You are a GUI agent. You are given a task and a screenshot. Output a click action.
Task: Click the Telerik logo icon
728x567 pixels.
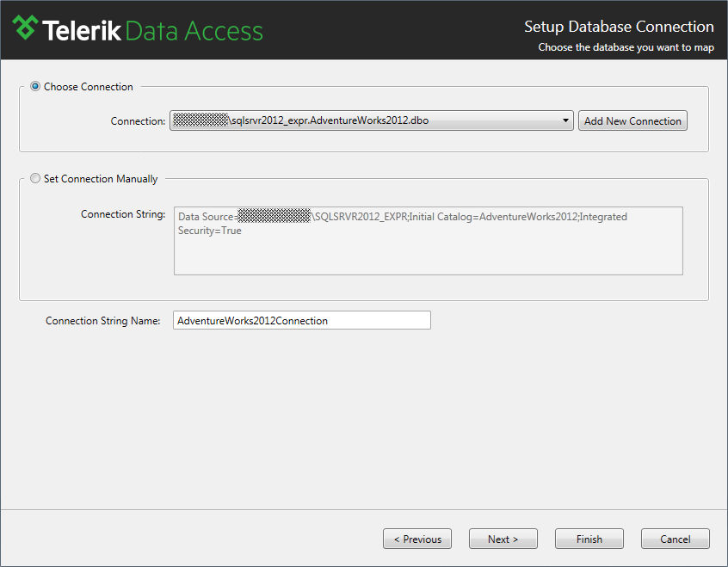click(25, 28)
